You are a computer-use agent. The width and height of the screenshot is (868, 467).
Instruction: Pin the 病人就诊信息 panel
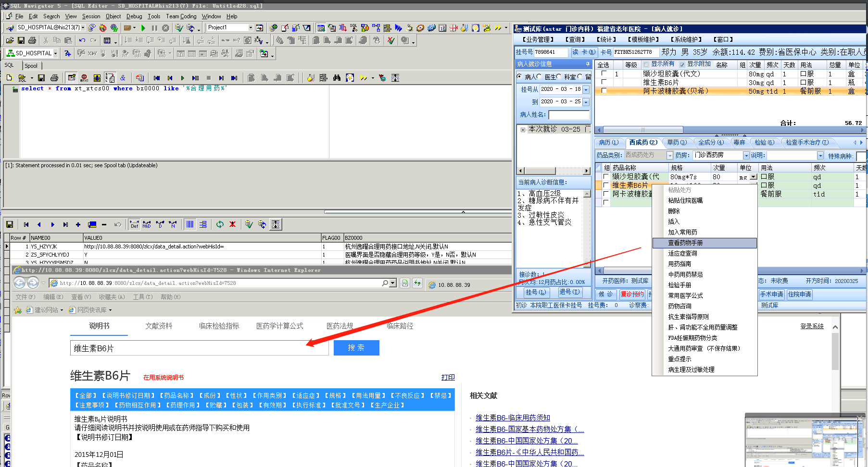[588, 64]
